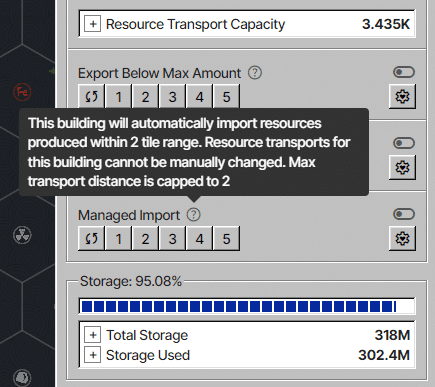The width and height of the screenshot is (435, 387).
Task: Select priority 2 under Managed Import
Action: 145,239
